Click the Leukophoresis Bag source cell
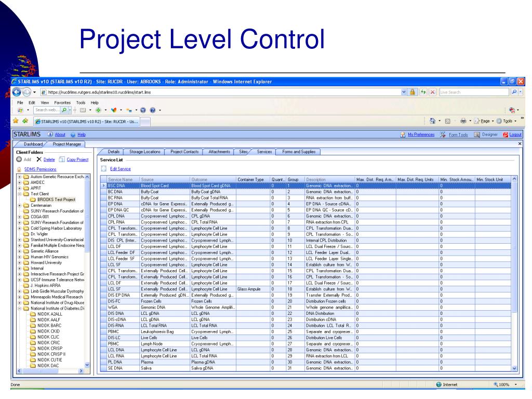This screenshot has height=399, width=532. pyautogui.click(x=165, y=332)
